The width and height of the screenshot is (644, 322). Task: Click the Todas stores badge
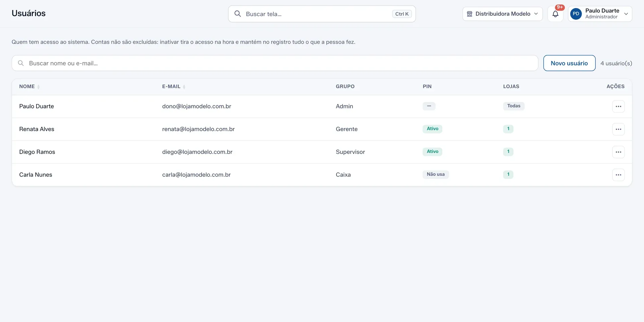click(514, 106)
